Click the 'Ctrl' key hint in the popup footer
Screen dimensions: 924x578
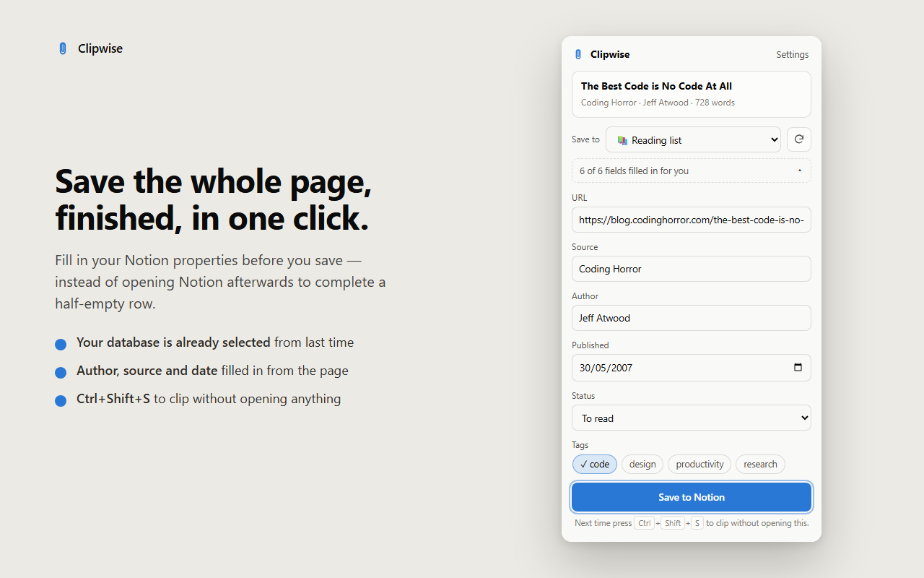[x=644, y=523]
